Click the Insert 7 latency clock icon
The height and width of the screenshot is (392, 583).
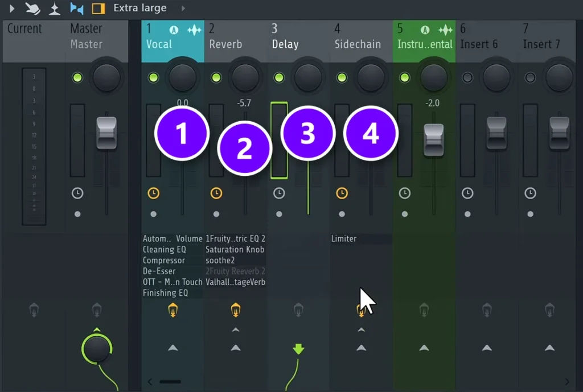(530, 193)
